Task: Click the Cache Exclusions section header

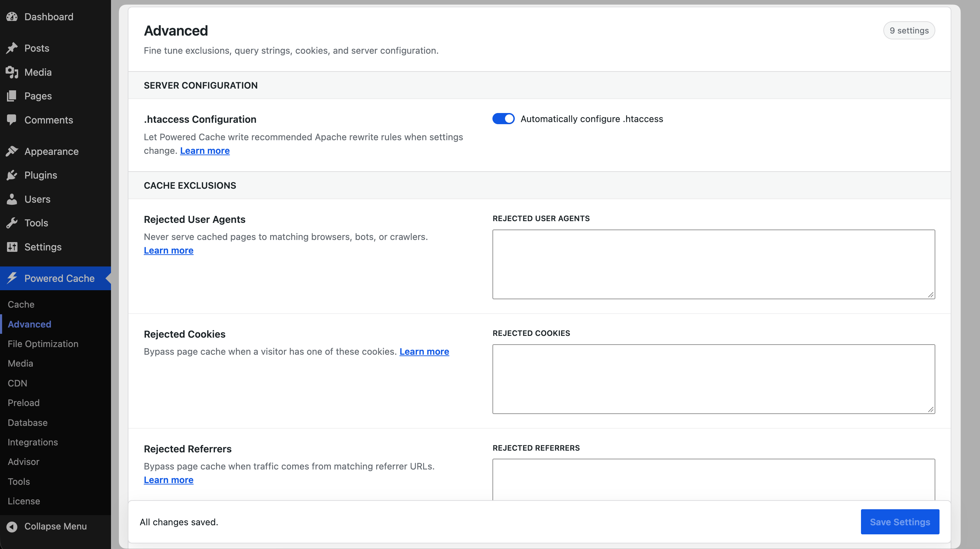Action: coord(190,185)
